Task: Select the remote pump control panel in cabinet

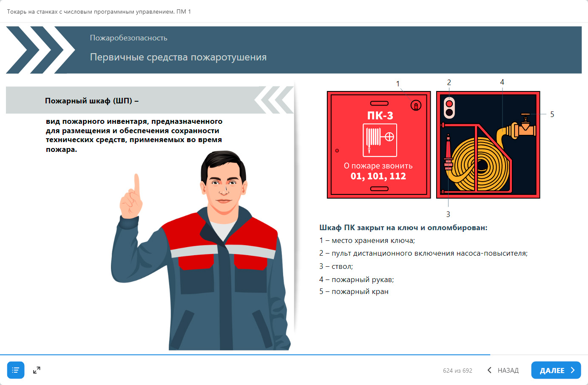Action: pyautogui.click(x=449, y=108)
